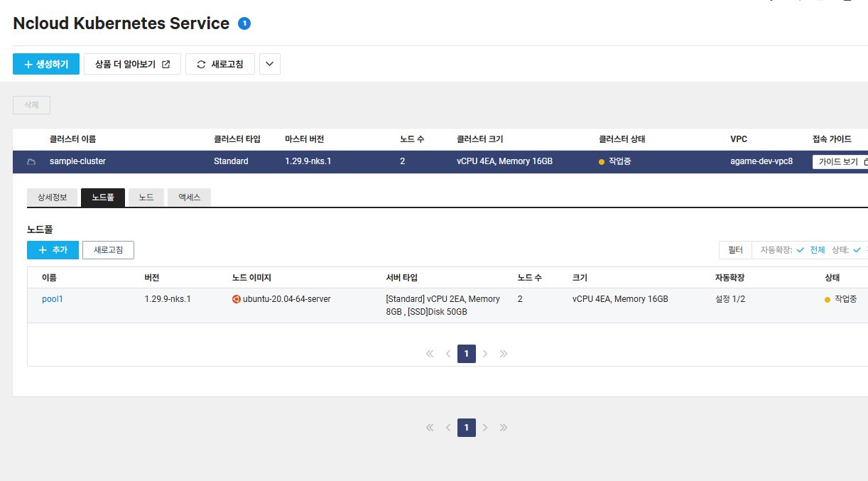Select page 1 in bottom cluster pagination
This screenshot has height=481, width=868.
[467, 428]
